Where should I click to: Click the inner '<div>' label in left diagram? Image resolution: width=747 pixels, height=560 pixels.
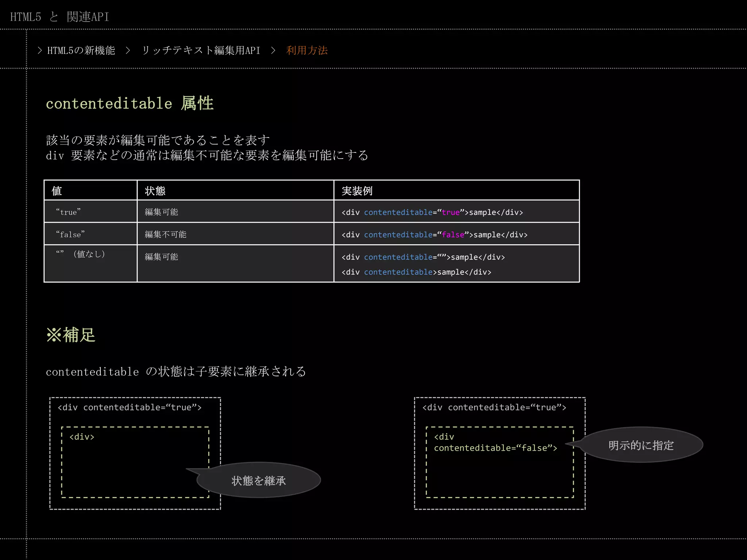pos(82,437)
